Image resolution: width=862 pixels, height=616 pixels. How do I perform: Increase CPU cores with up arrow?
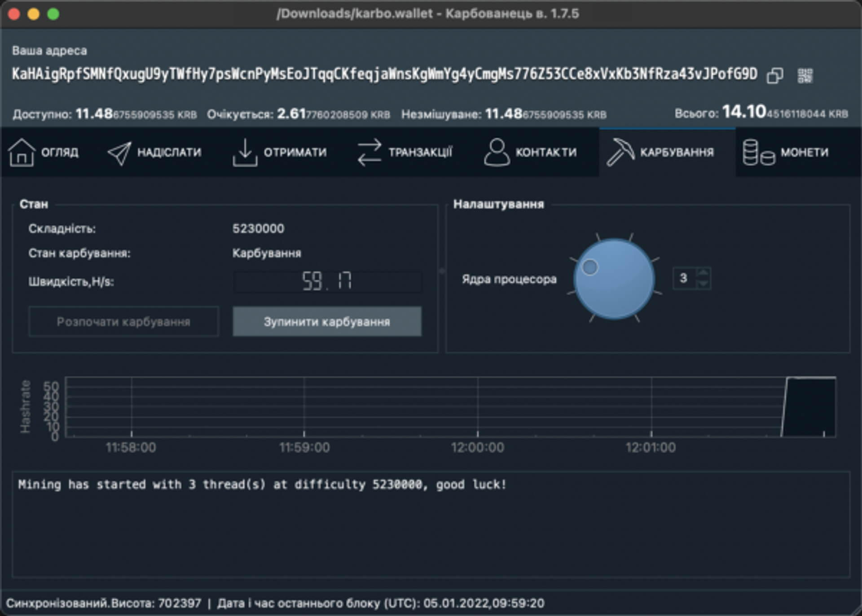click(x=704, y=272)
